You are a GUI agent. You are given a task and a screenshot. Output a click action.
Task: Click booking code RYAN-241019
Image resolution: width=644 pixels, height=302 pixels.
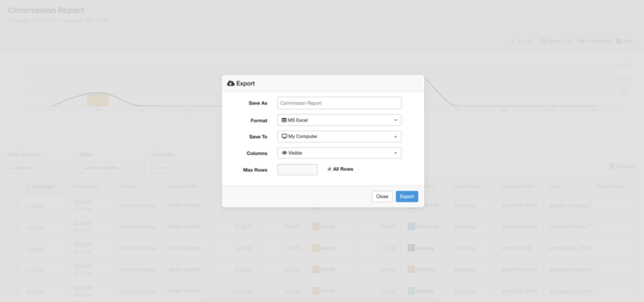click(184, 227)
